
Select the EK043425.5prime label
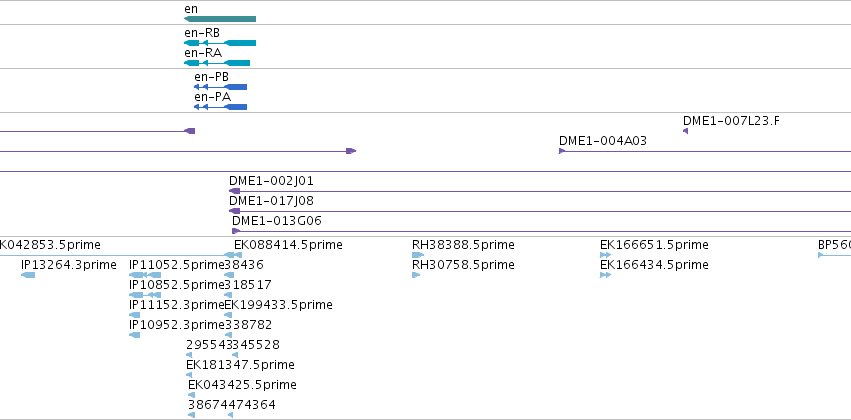pyautogui.click(x=243, y=385)
